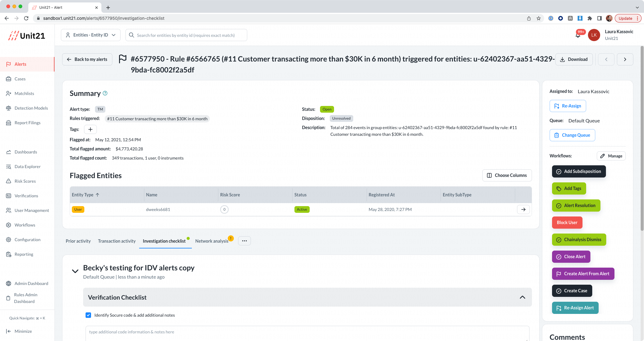Viewport: 644px width, 341px height.
Task: Click the Reporting icon in sidebar
Action: [9, 254]
